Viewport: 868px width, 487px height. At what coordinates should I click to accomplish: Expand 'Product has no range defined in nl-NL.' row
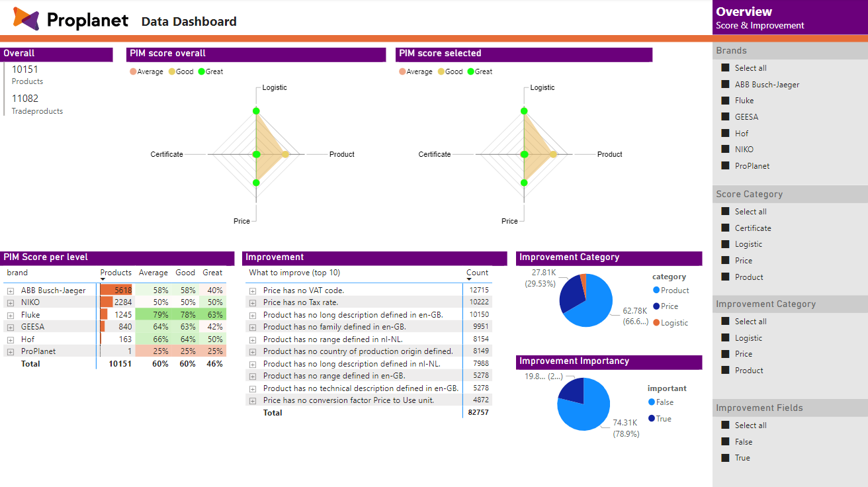click(253, 339)
